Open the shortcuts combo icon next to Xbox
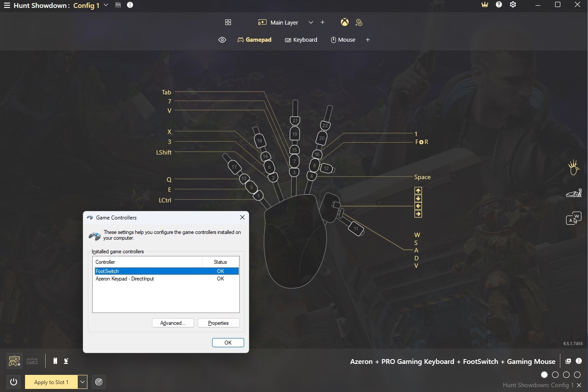The width and height of the screenshot is (588, 392). pos(359,22)
